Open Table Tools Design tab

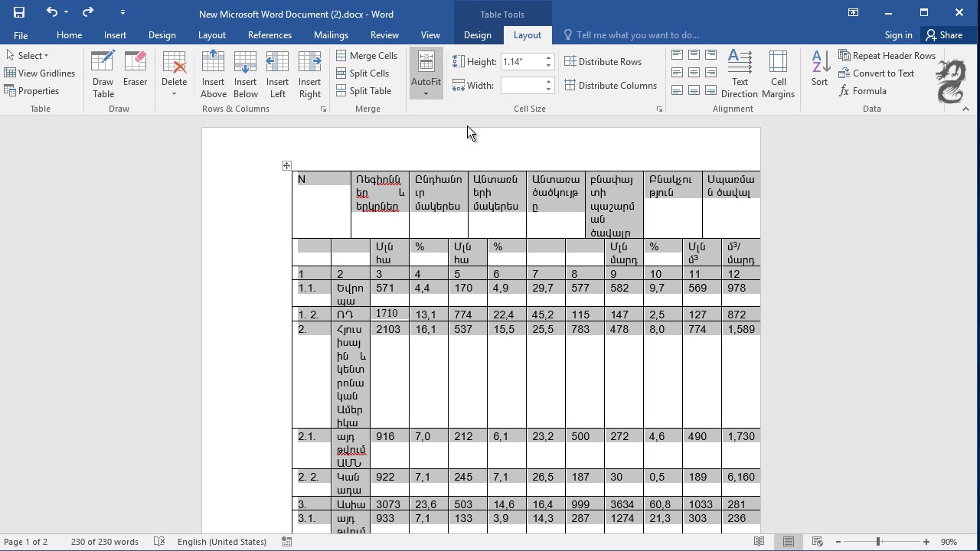pyautogui.click(x=478, y=35)
